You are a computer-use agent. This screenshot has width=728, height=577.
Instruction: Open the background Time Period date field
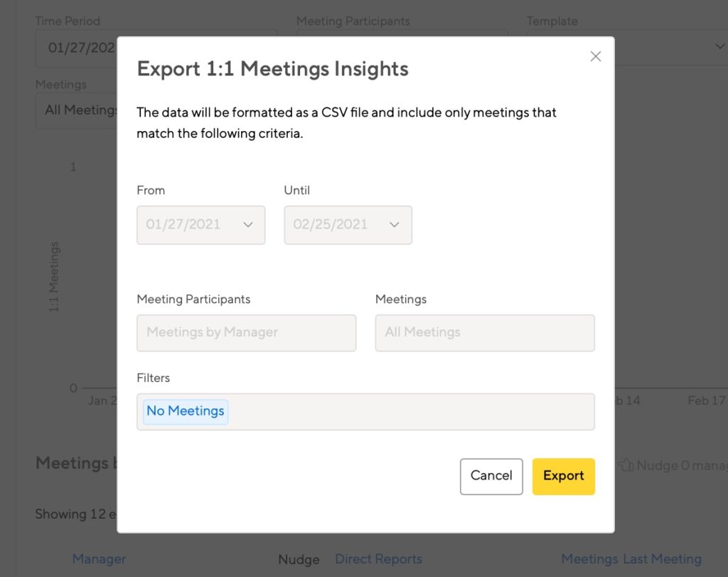(x=77, y=48)
